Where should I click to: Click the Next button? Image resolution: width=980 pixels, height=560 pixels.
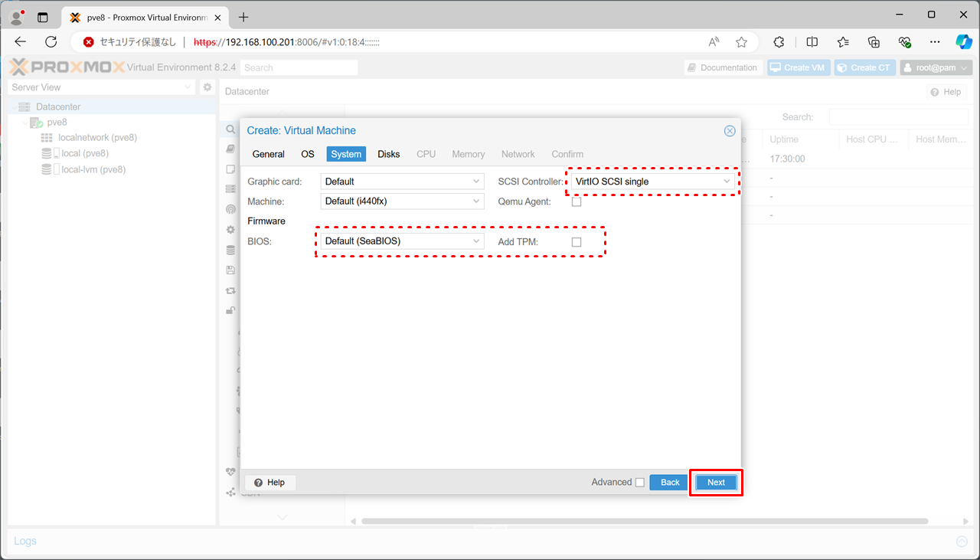pyautogui.click(x=716, y=483)
